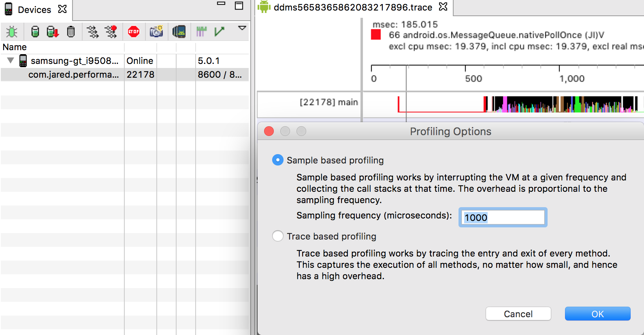Image resolution: width=644 pixels, height=335 pixels.
Task: Click the Dump View Hierarchy phone icon
Action: (x=179, y=32)
